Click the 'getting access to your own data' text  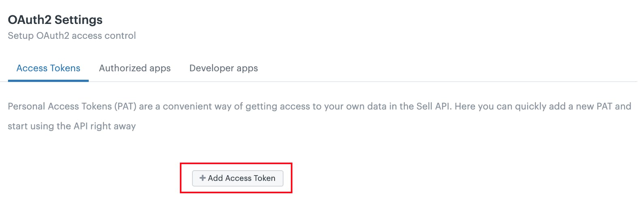[316, 106]
